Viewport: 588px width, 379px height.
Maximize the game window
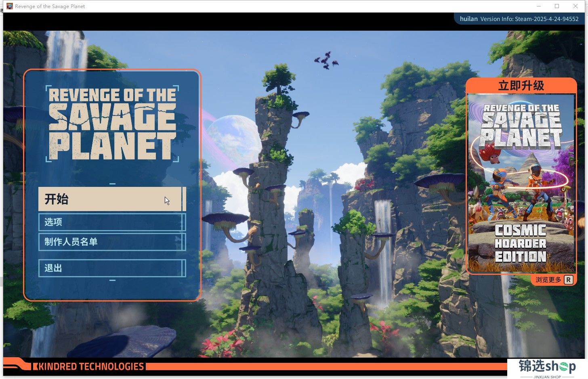click(557, 6)
